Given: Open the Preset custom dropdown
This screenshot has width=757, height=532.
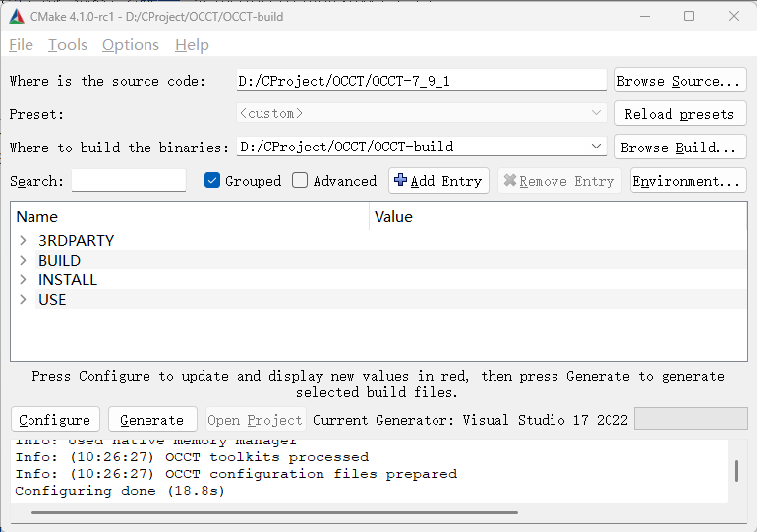Looking at the screenshot, I should (x=421, y=113).
